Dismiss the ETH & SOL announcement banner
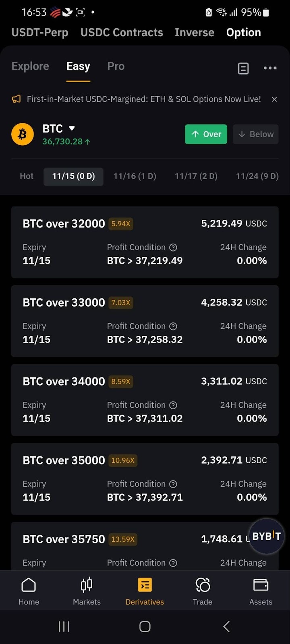 pyautogui.click(x=274, y=99)
